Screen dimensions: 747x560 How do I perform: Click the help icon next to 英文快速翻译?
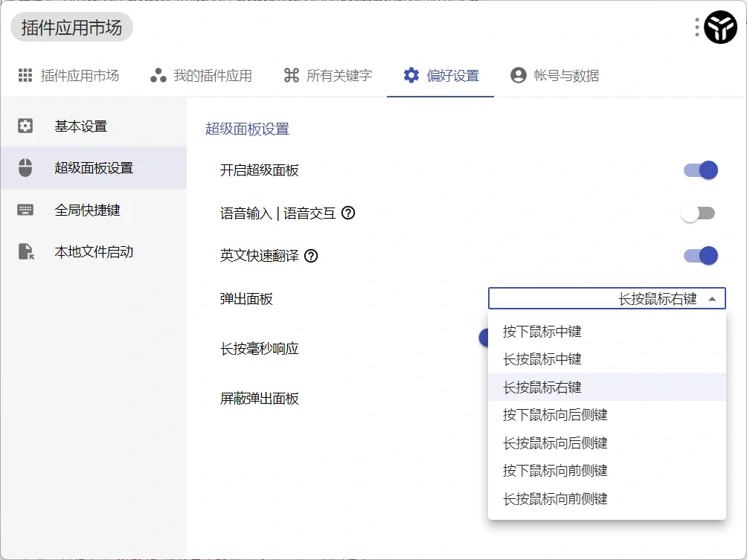310,256
